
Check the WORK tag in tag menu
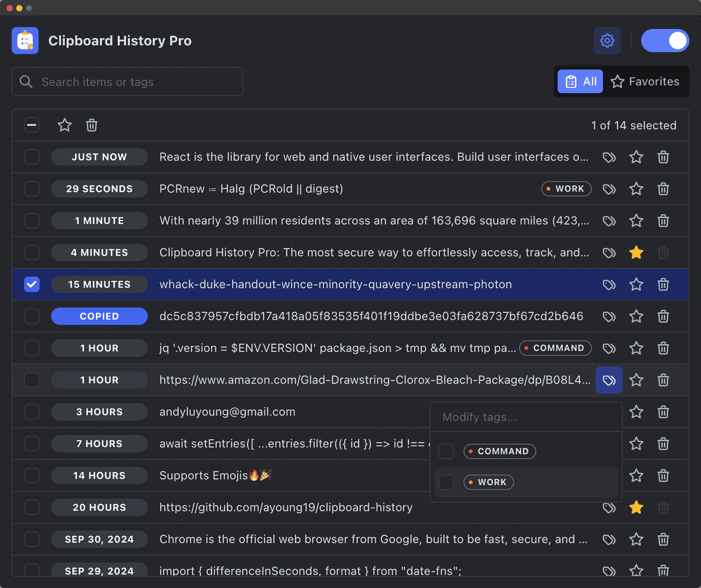pyautogui.click(x=446, y=482)
